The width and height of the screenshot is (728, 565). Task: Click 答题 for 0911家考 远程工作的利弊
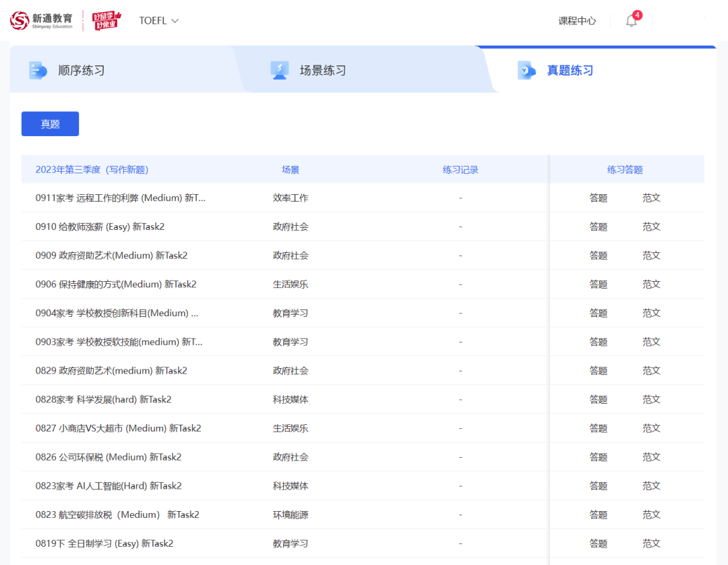599,198
